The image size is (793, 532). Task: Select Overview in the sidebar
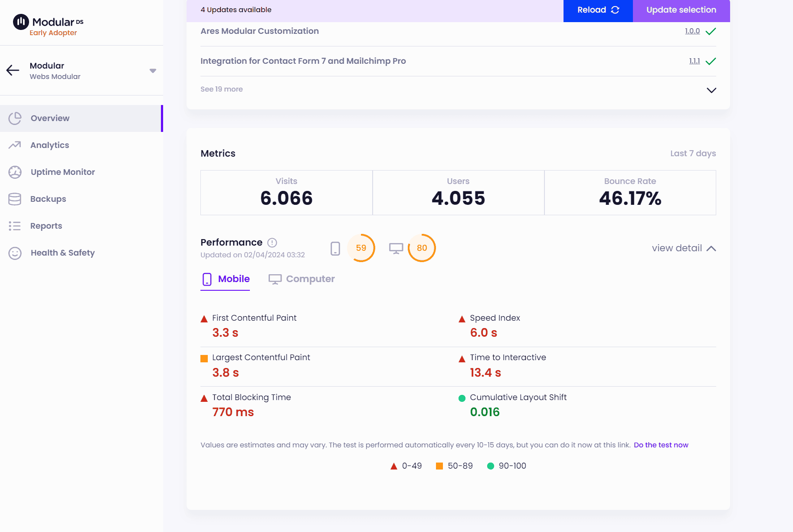81,118
